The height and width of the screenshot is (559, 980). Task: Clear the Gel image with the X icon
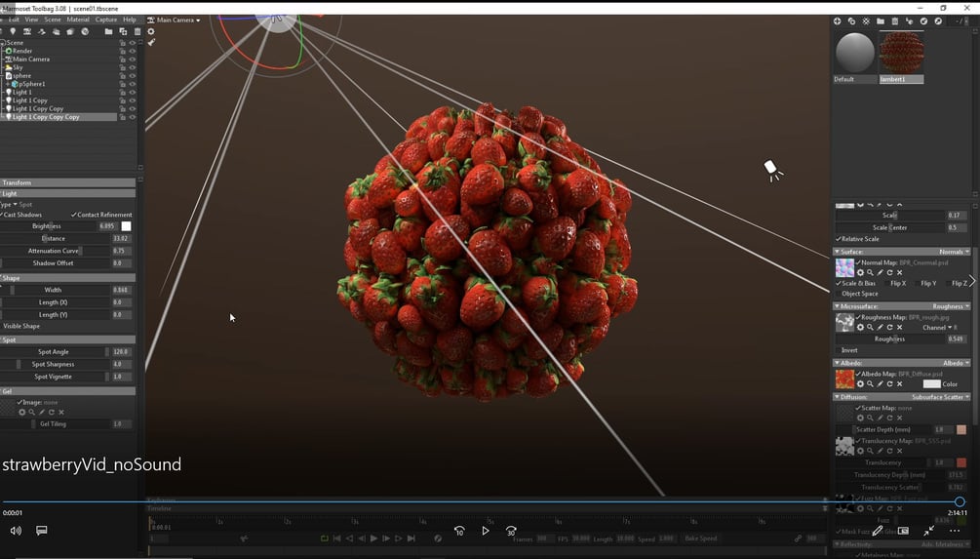click(x=61, y=412)
